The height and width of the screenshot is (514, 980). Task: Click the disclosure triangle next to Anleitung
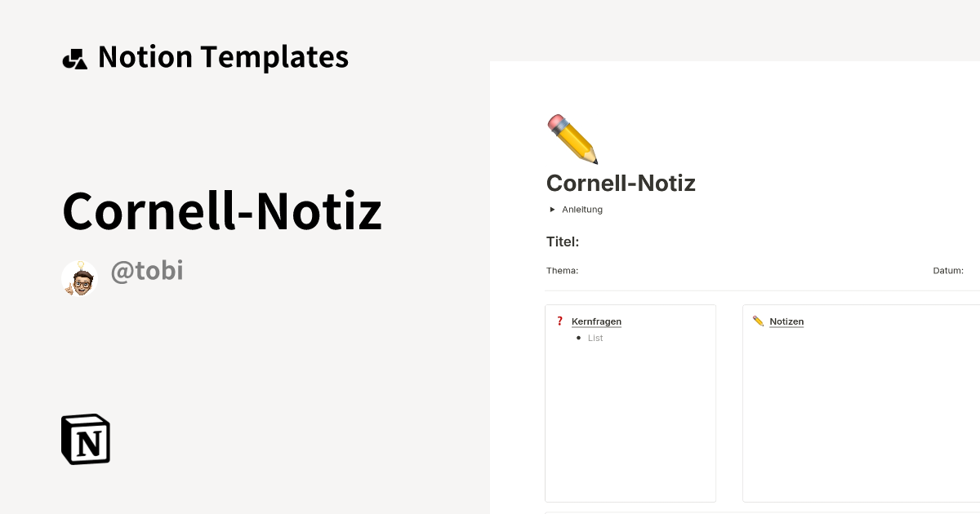pyautogui.click(x=552, y=209)
